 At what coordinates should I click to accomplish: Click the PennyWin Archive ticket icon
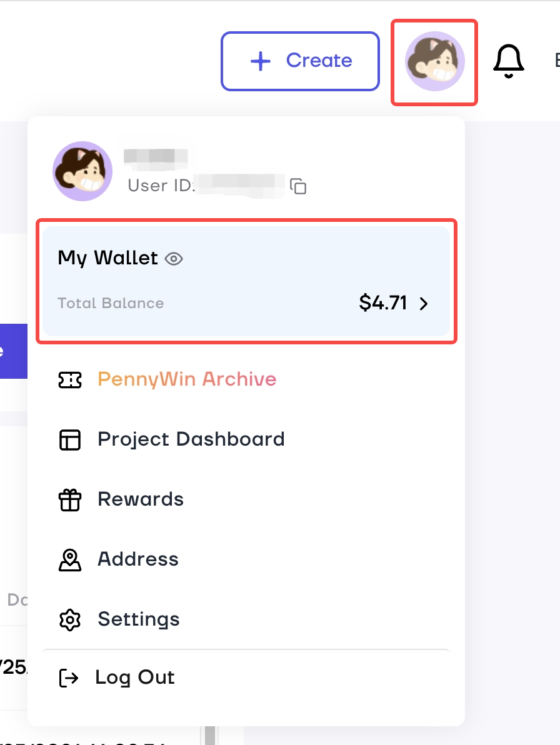pos(70,380)
